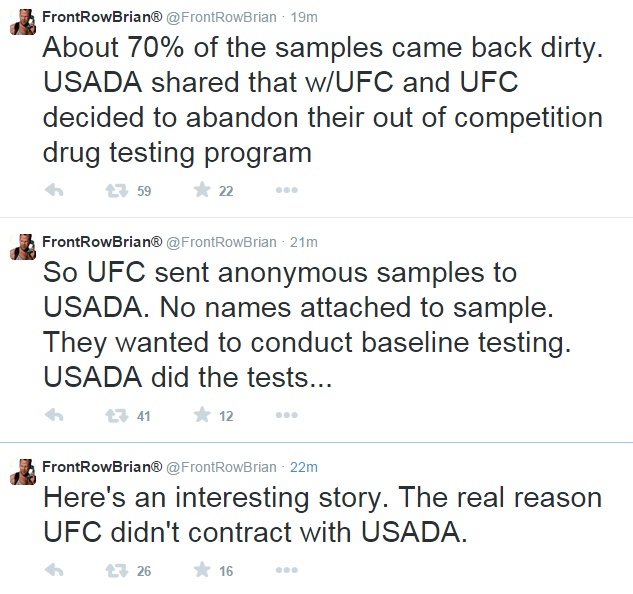Click FrontRowBrian's avatar on the top tweet
633x594 pixels.
click(x=23, y=22)
